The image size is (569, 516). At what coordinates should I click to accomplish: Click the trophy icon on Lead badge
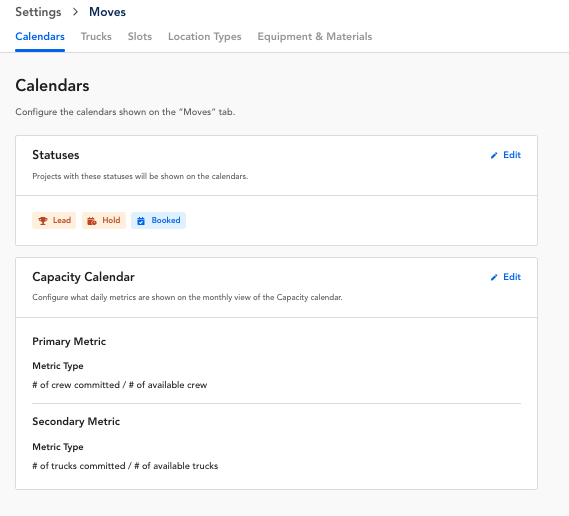click(43, 221)
